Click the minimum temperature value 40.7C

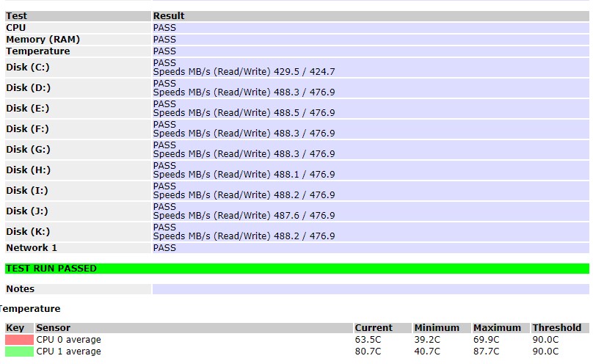click(427, 352)
